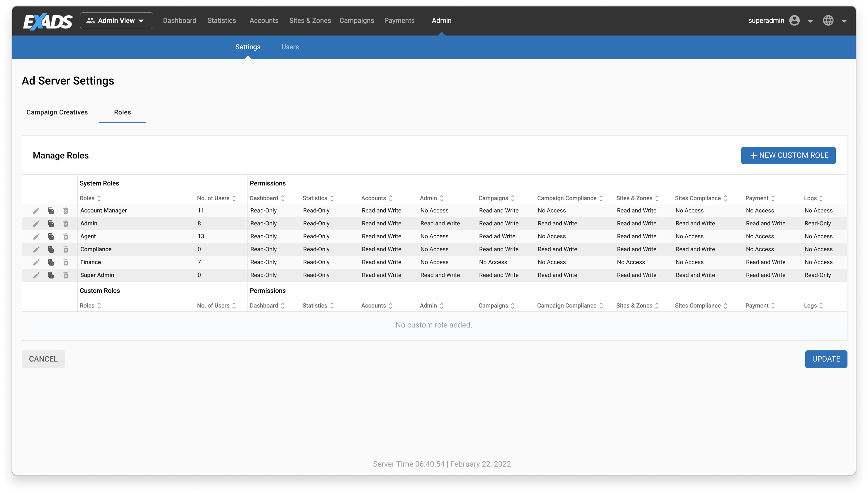Image resolution: width=868 pixels, height=493 pixels.
Task: Edit the Account Manager role
Action: [x=36, y=211]
